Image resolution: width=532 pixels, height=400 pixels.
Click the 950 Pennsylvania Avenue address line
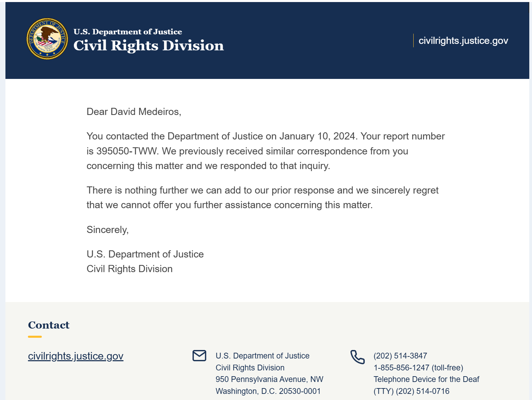269,379
